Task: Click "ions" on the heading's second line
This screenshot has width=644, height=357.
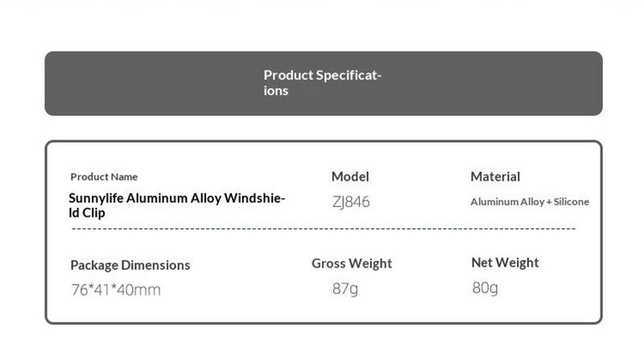Action: [276, 91]
